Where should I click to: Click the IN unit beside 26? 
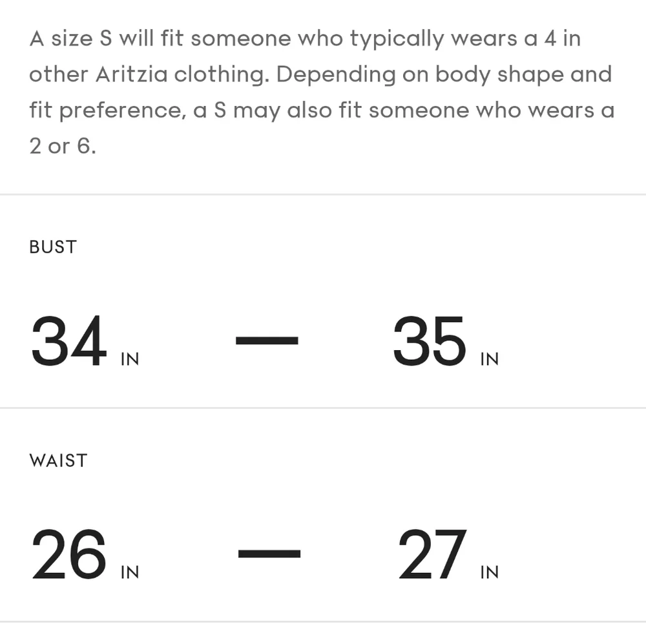130,573
